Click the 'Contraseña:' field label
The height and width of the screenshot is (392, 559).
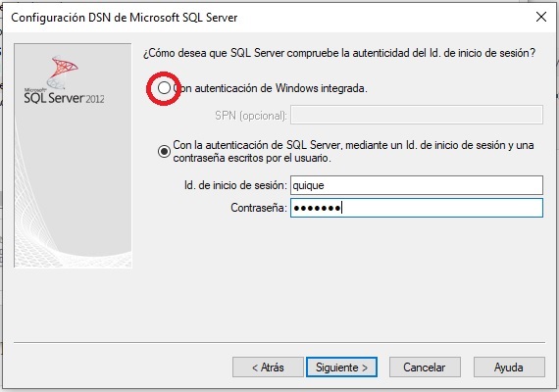pyautogui.click(x=259, y=208)
